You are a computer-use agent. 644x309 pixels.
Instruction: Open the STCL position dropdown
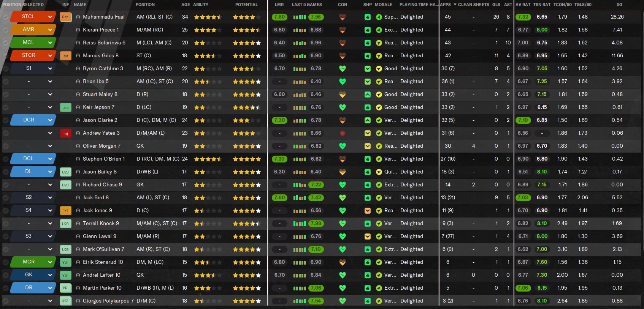click(33, 17)
